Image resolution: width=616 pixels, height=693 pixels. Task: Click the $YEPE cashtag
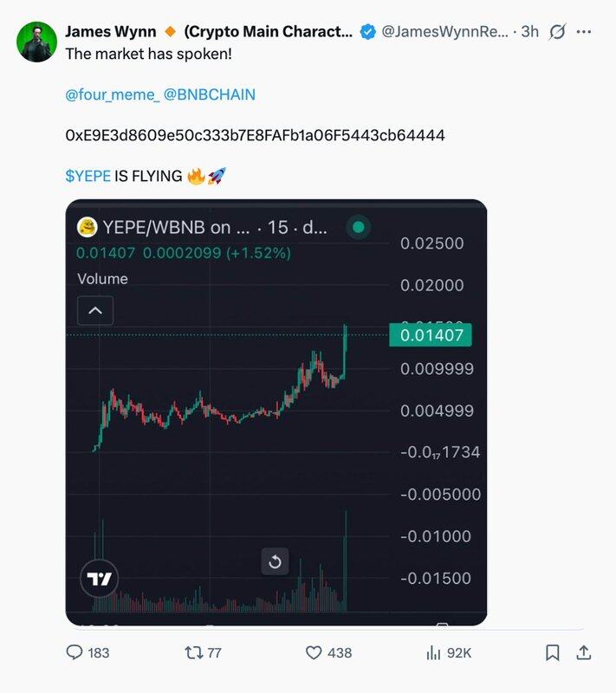(88, 176)
